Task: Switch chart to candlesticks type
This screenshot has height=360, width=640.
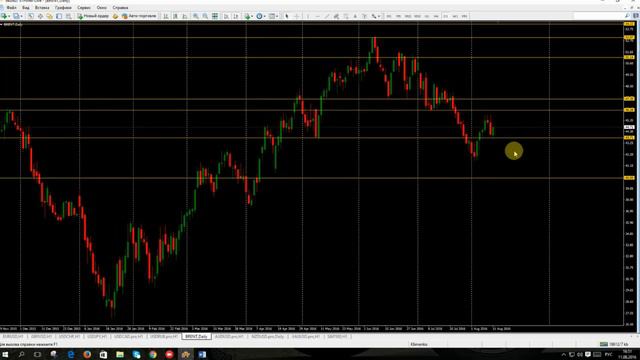Action: click(x=176, y=16)
